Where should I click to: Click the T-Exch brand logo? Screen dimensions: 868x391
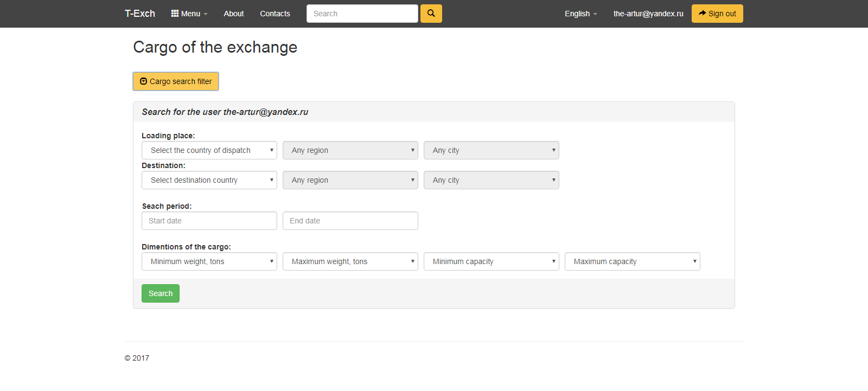pos(140,14)
